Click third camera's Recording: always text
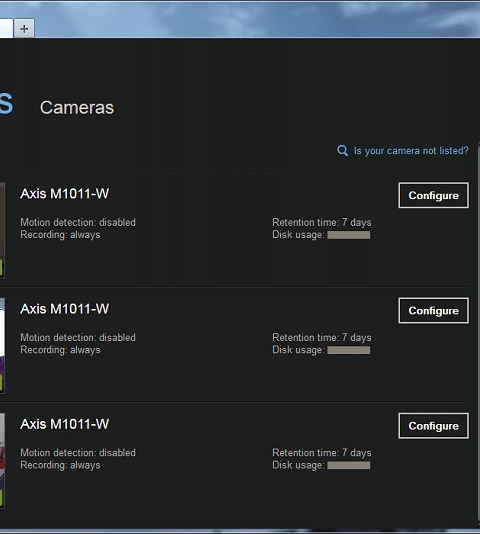 tap(60, 465)
